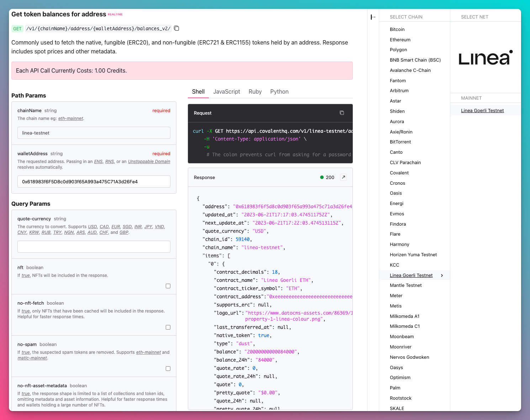Switch to the JavaScript tab
The image size is (530, 420).
point(227,91)
